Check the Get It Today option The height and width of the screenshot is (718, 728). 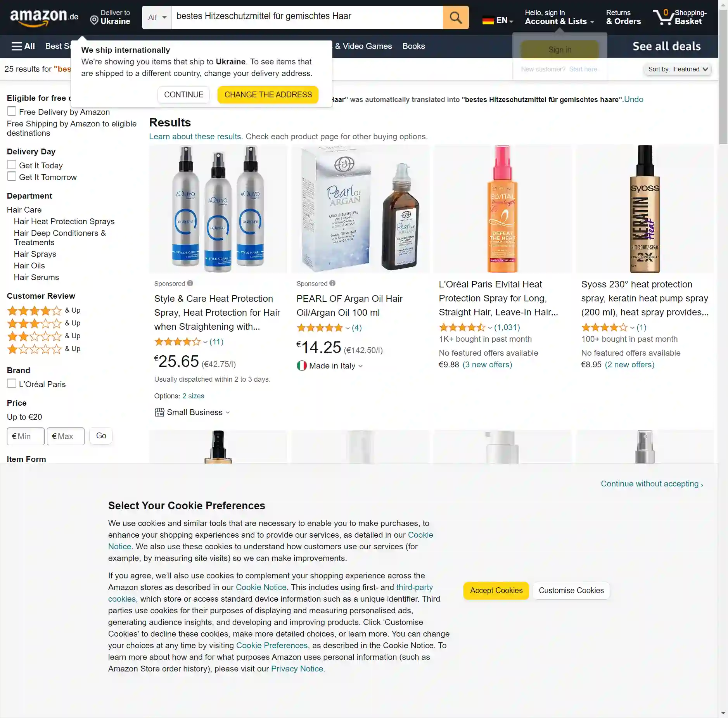coord(12,165)
